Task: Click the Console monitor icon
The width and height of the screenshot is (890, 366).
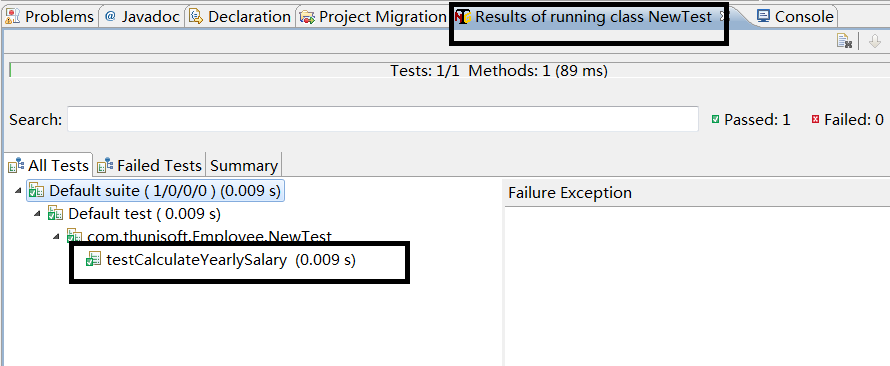Action: click(764, 16)
